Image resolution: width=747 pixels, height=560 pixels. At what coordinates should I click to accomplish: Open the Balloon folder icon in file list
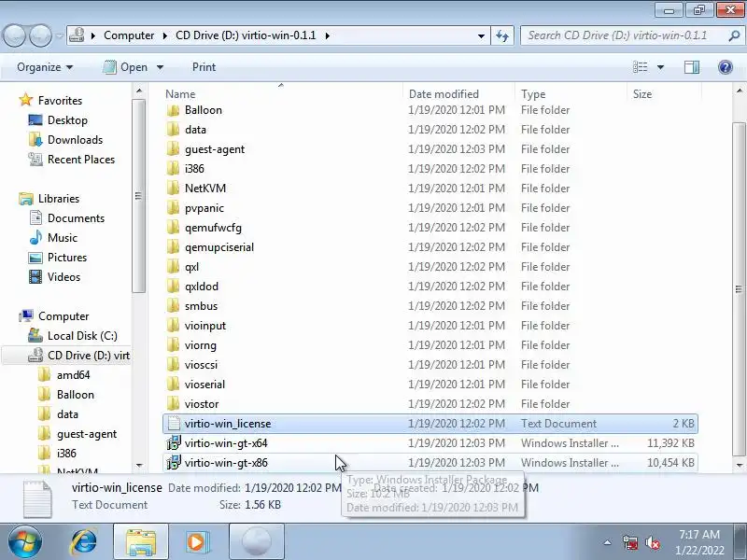[173, 110]
